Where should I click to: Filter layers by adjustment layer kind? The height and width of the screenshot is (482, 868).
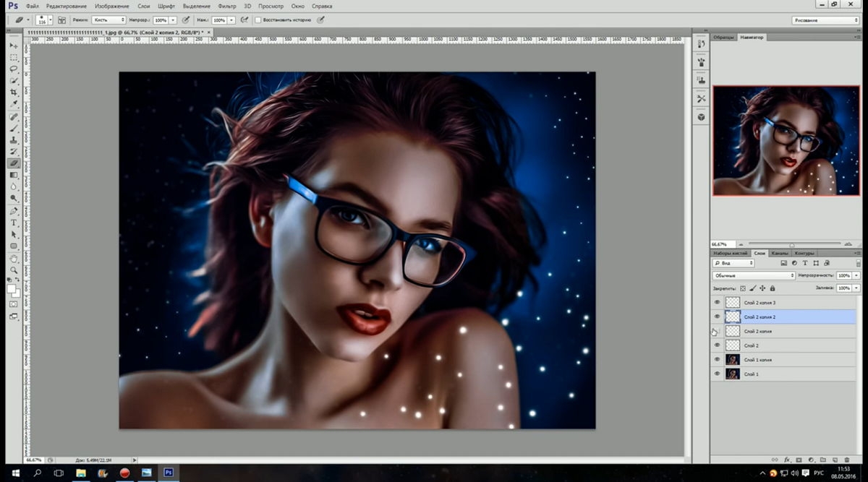[794, 263]
